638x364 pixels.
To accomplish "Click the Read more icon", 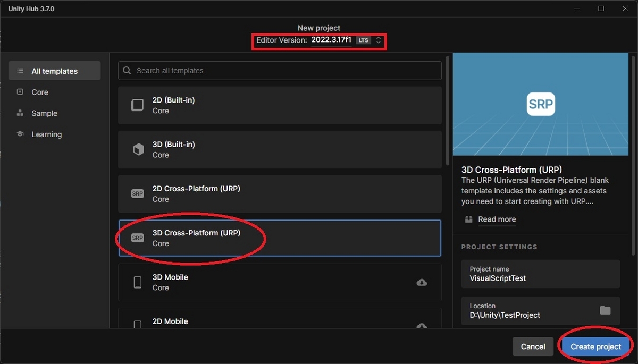I will [x=468, y=219].
